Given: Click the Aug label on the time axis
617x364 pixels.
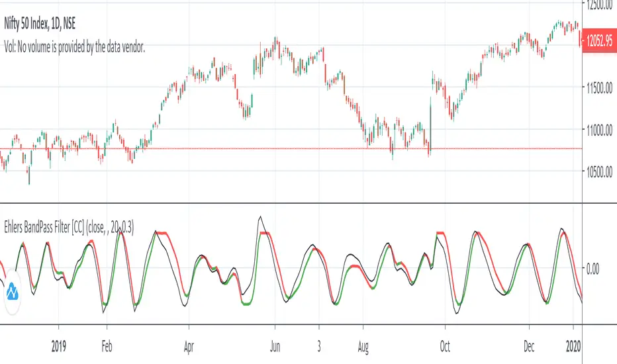Looking at the screenshot, I should (363, 347).
